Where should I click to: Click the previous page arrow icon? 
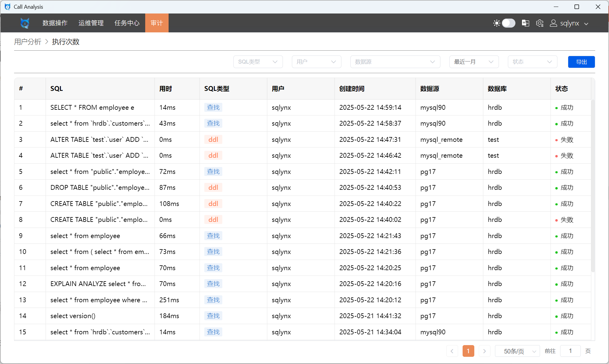pyautogui.click(x=452, y=351)
